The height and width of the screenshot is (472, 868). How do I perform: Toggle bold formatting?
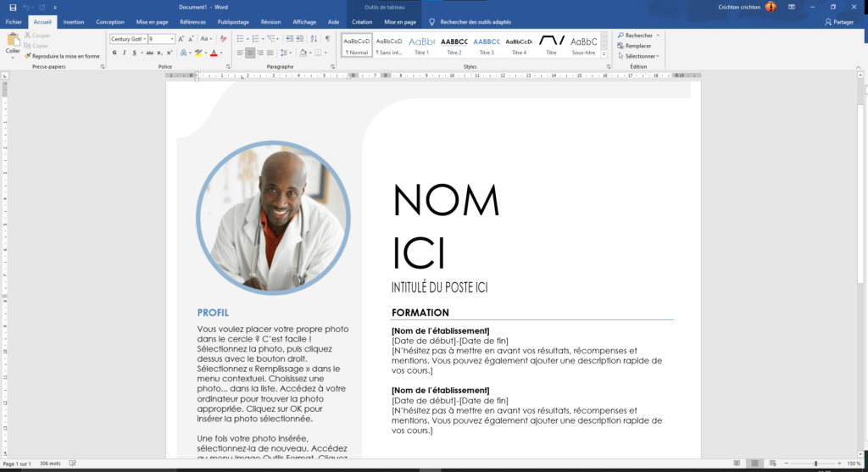click(x=114, y=53)
